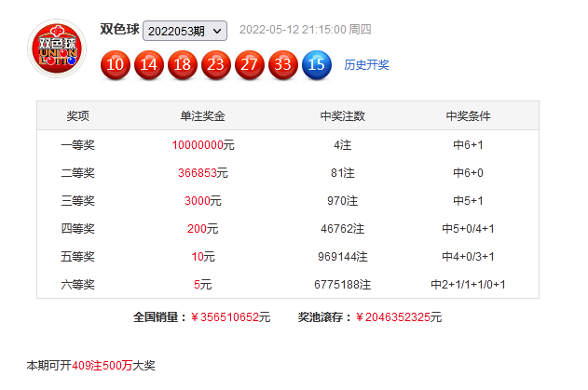This screenshot has width=588, height=390.
Task: Click the 970注 winners count
Action: coord(342,201)
